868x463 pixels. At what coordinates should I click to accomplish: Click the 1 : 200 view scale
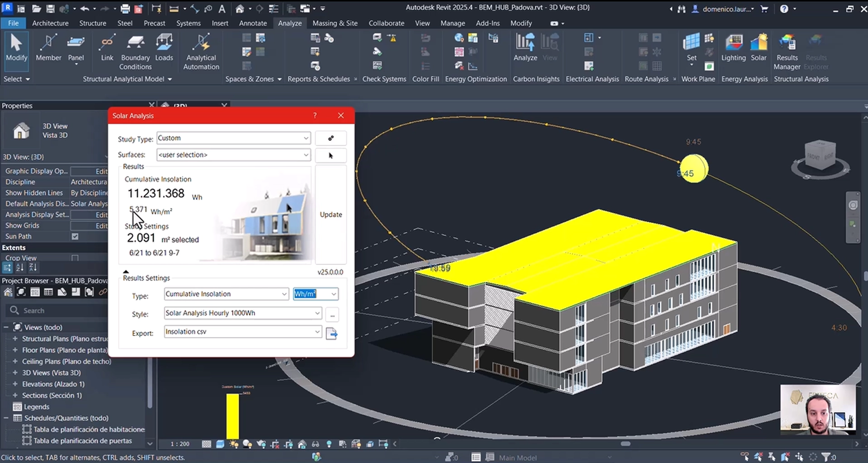click(180, 444)
